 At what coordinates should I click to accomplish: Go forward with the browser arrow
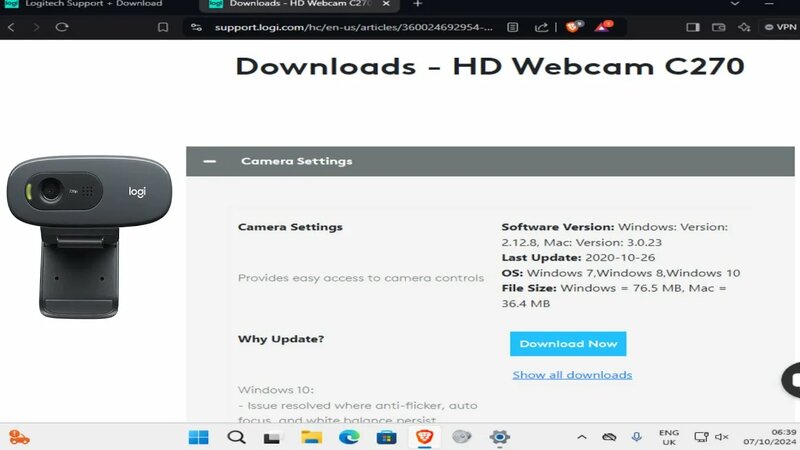coord(36,27)
